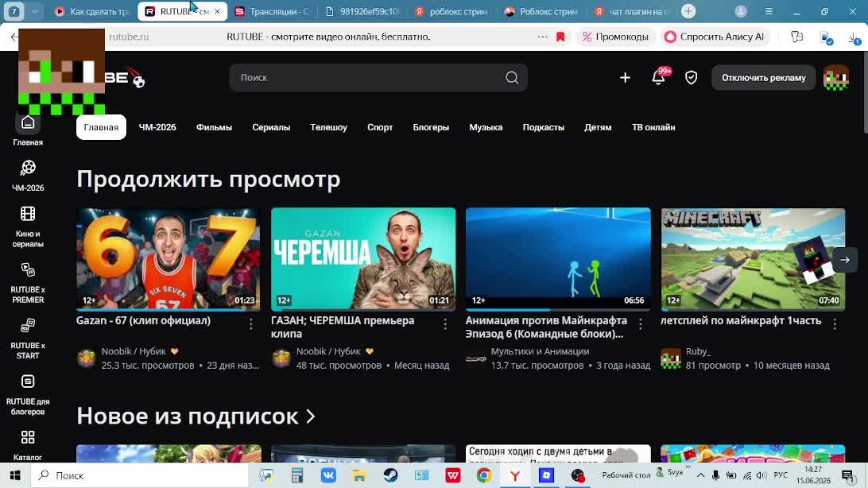Click Отключить рекламу button
The image size is (868, 488).
coord(763,78)
